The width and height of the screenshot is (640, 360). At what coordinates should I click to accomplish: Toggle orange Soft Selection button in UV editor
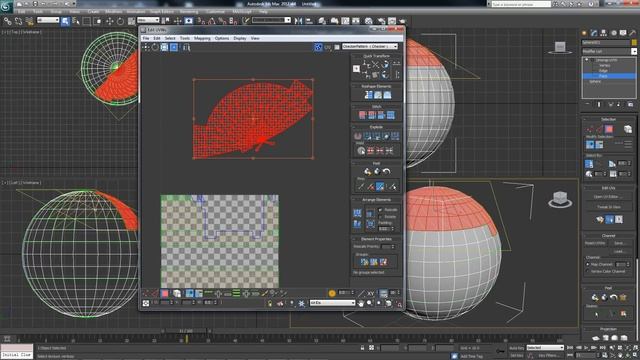[332, 293]
